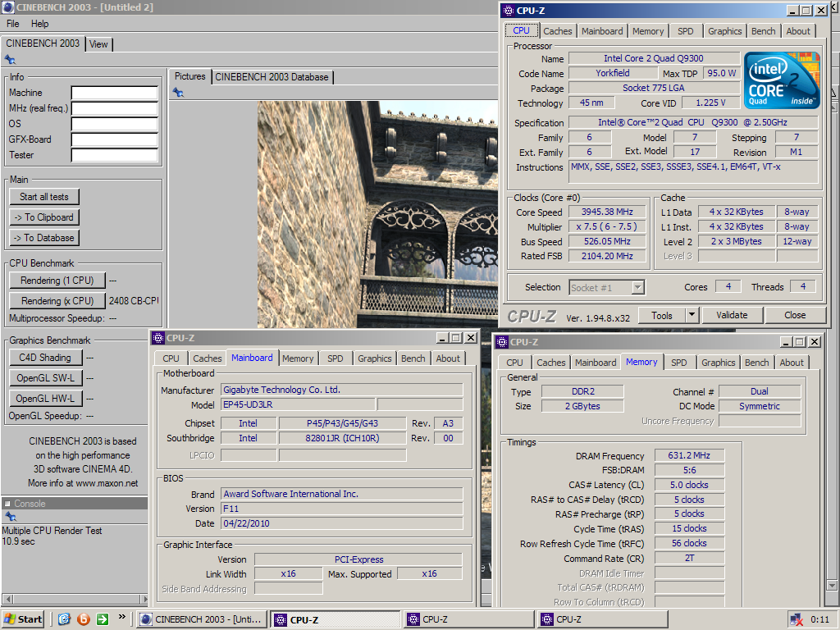Click network tray icon with red X

click(797, 619)
